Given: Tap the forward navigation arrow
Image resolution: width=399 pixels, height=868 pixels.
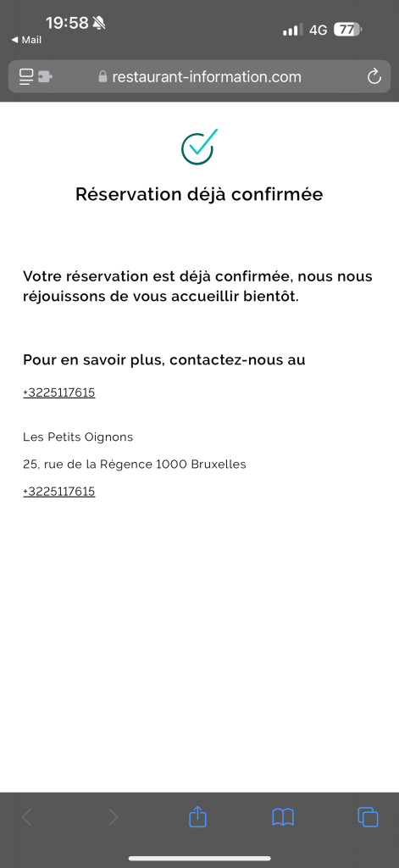Looking at the screenshot, I should point(114,817).
